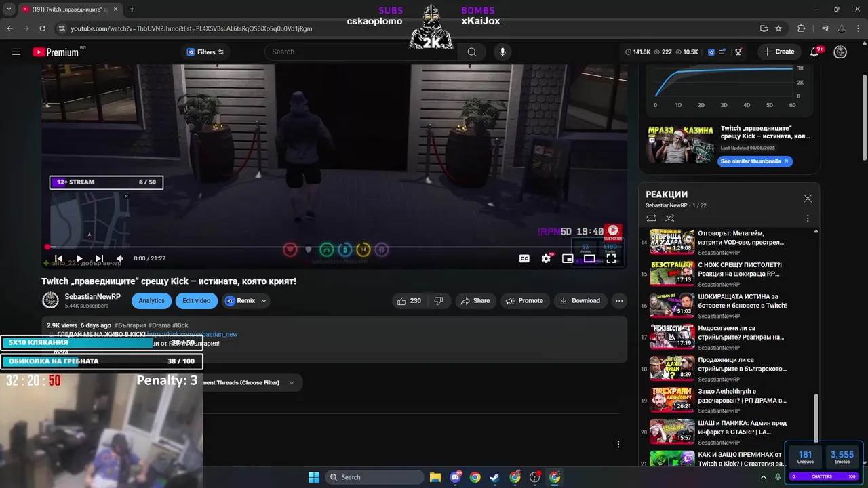868x488 pixels.
Task: Close the РЕАКЦИИ playlist panel
Action: 808,199
